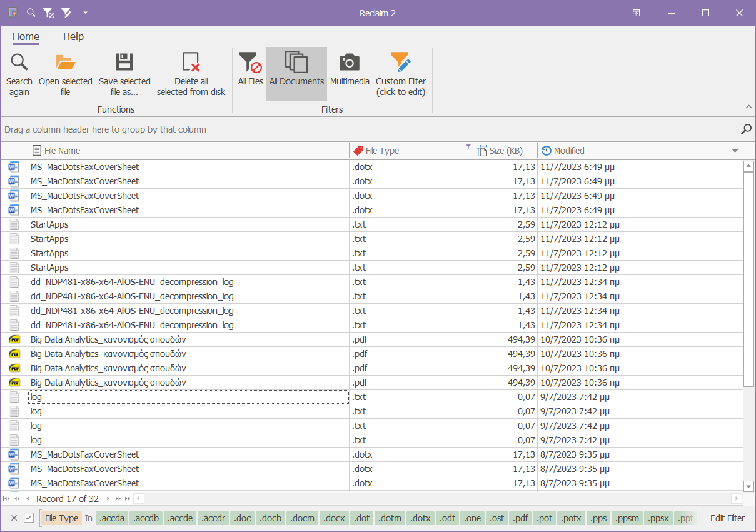
Task: Click the magnifier icon in the title bar
Action: click(x=31, y=13)
